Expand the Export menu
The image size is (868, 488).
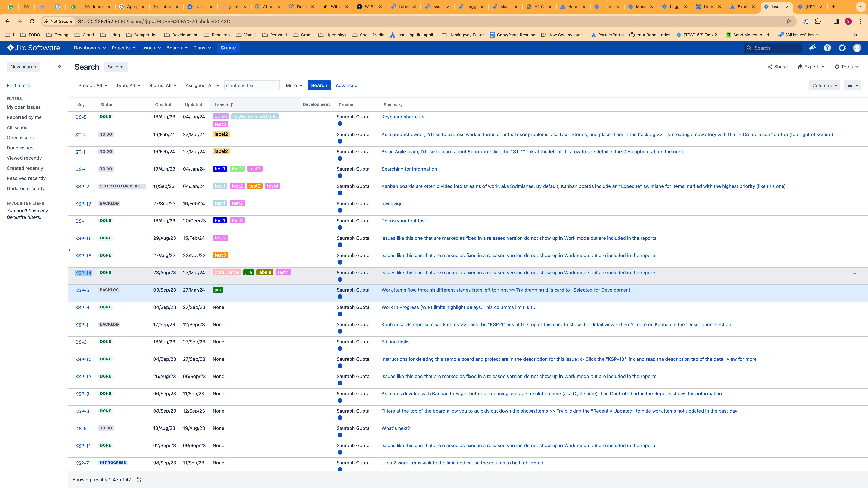pos(811,67)
